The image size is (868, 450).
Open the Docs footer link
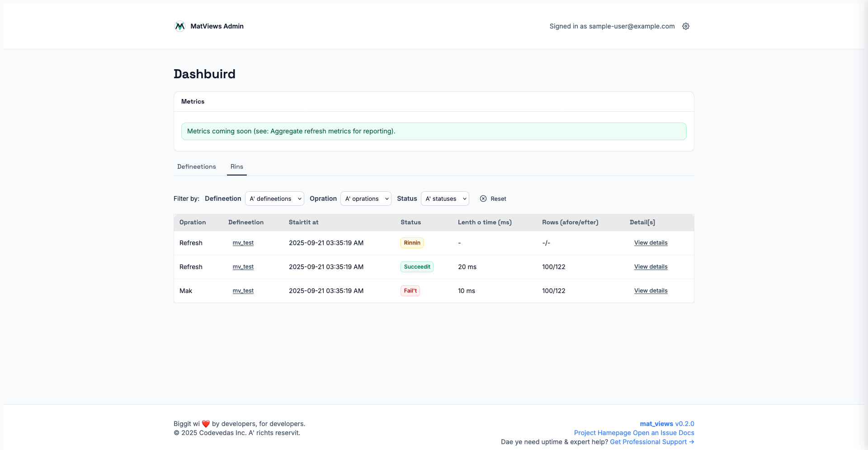686,433
